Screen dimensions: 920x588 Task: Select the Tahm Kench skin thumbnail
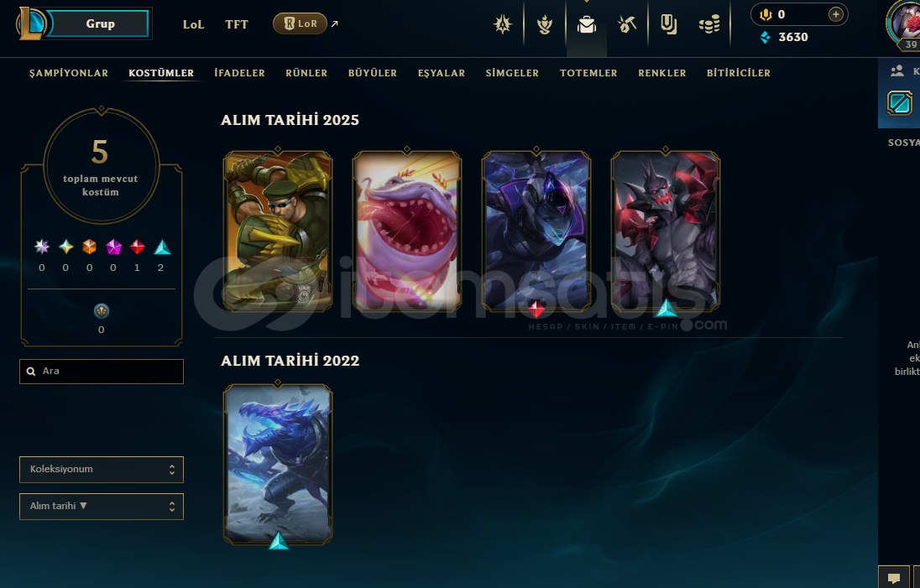(406, 231)
